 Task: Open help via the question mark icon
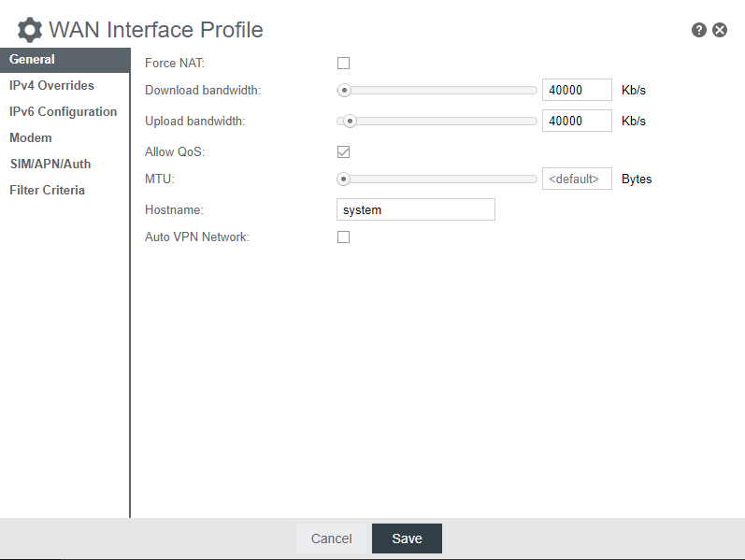point(699,30)
